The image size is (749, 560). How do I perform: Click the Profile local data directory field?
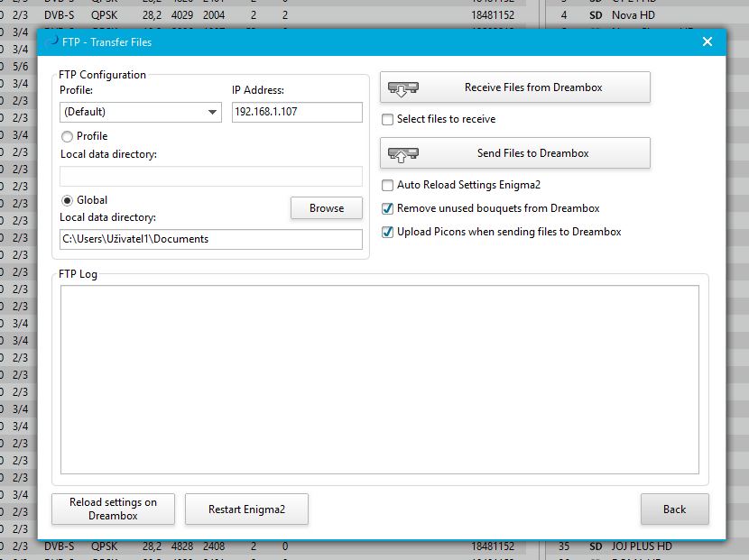point(211,176)
